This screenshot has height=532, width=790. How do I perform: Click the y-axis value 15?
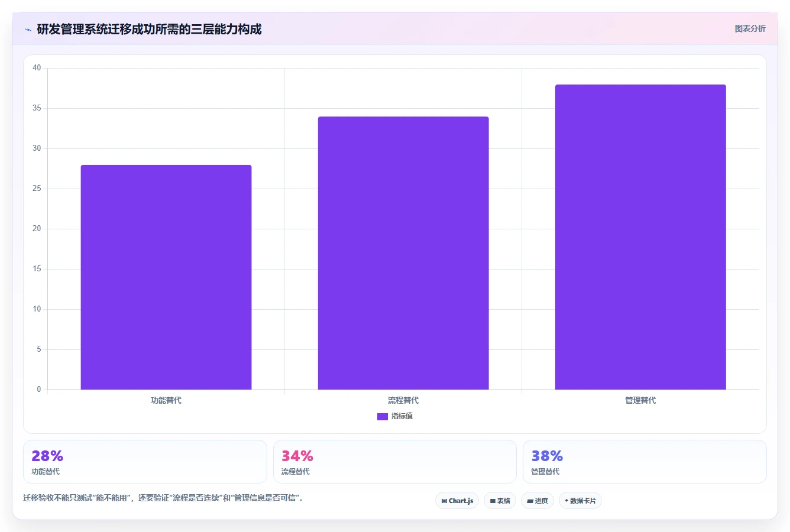37,269
